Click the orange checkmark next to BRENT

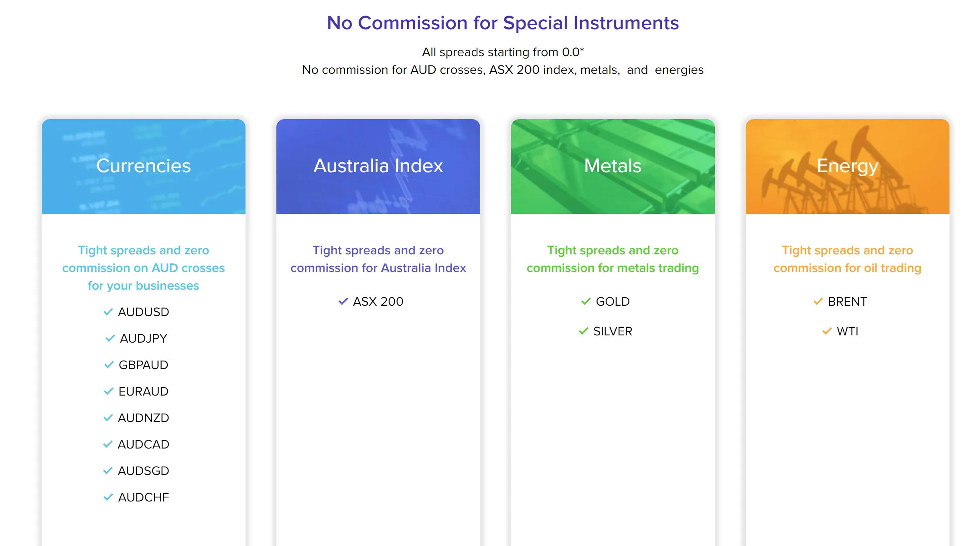tap(818, 301)
